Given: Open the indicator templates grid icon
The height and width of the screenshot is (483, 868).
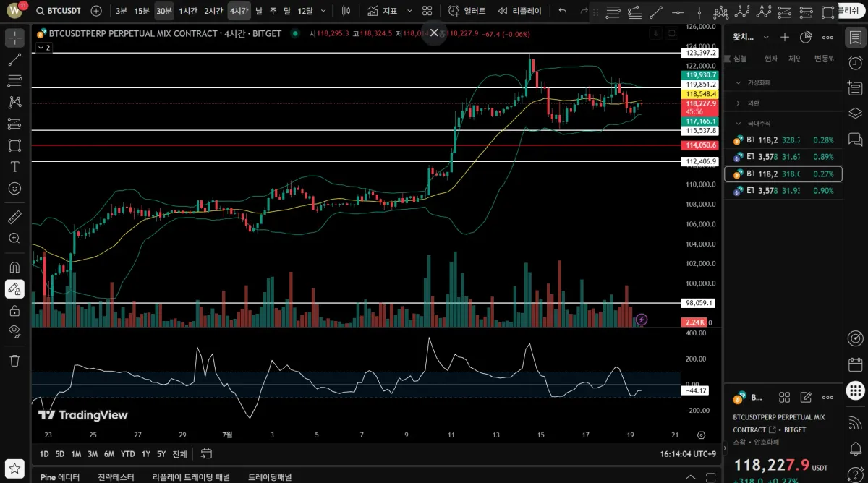Looking at the screenshot, I should click(427, 11).
